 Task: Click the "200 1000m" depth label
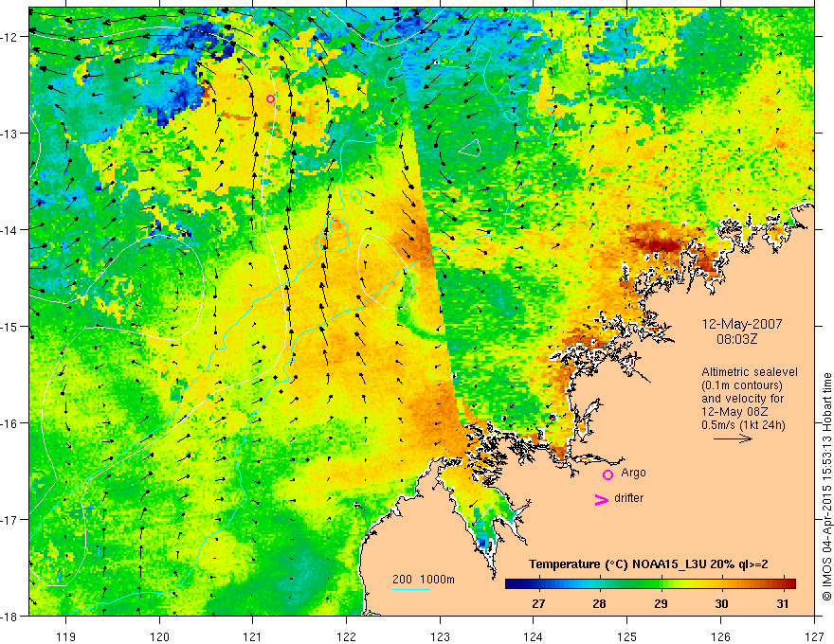(x=424, y=580)
